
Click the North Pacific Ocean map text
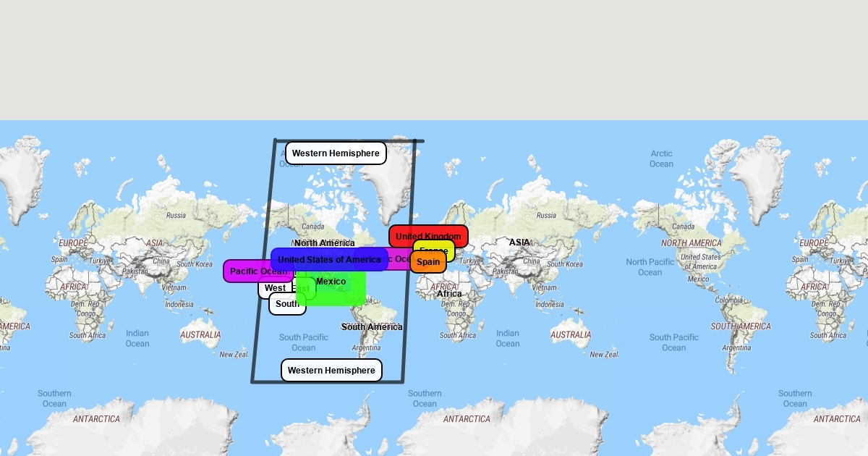point(650,267)
